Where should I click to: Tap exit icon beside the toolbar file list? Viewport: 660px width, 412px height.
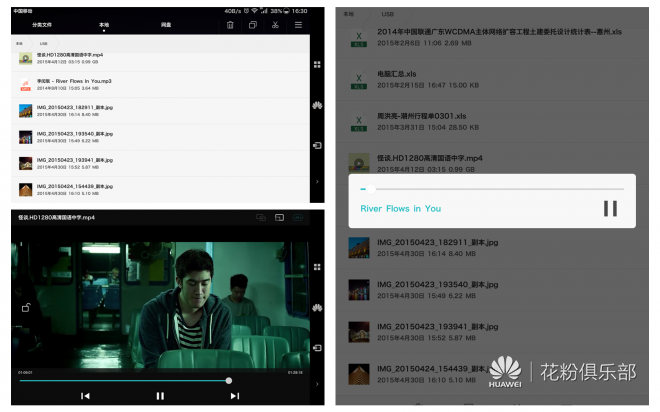pyautogui.click(x=317, y=146)
